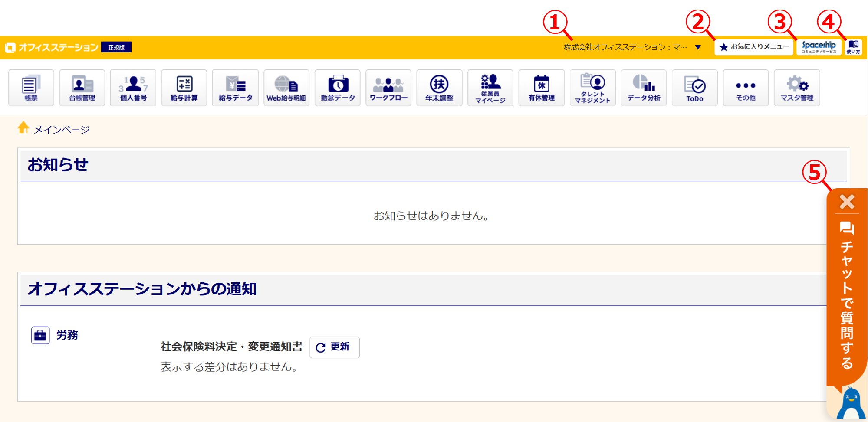
Task: Click the オフィスステーションからの通知 heading
Action: click(x=142, y=289)
